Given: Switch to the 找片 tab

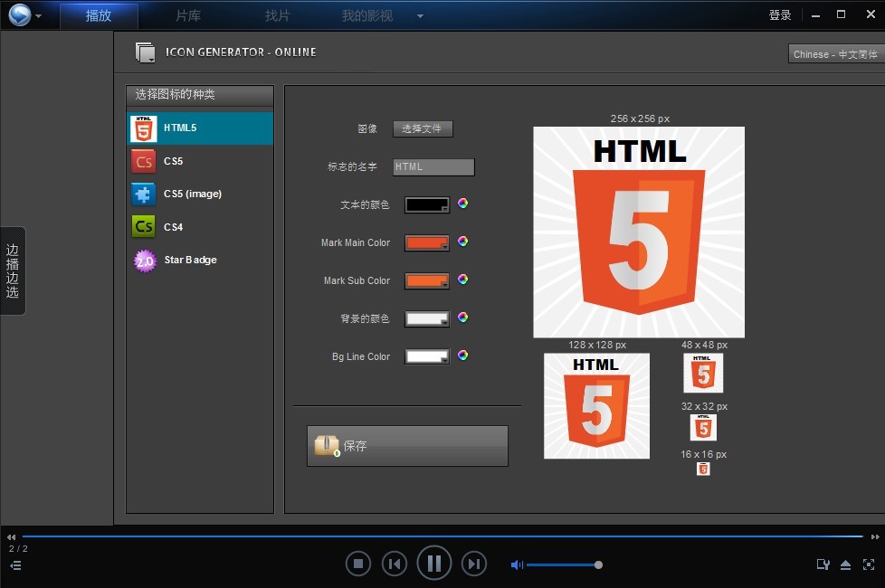Looking at the screenshot, I should tap(277, 15).
